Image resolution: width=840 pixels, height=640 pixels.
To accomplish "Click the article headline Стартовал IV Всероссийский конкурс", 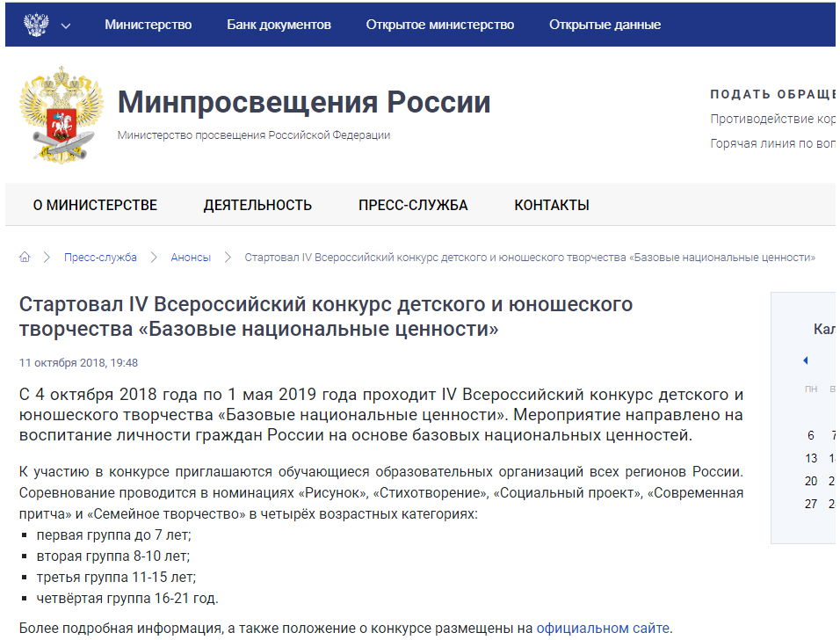I will 326,316.
